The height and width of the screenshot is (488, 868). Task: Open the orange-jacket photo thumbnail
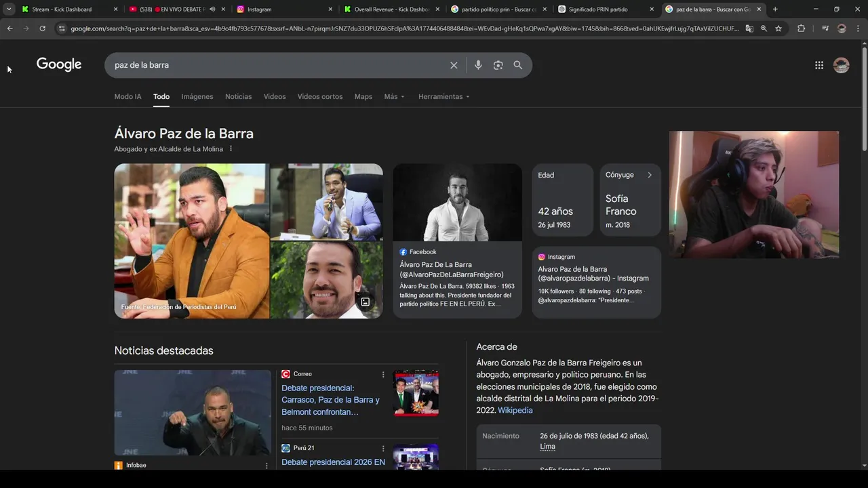pos(192,241)
